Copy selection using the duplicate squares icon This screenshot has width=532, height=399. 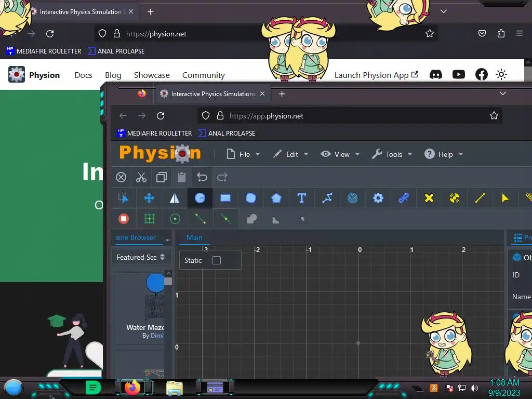tap(162, 177)
